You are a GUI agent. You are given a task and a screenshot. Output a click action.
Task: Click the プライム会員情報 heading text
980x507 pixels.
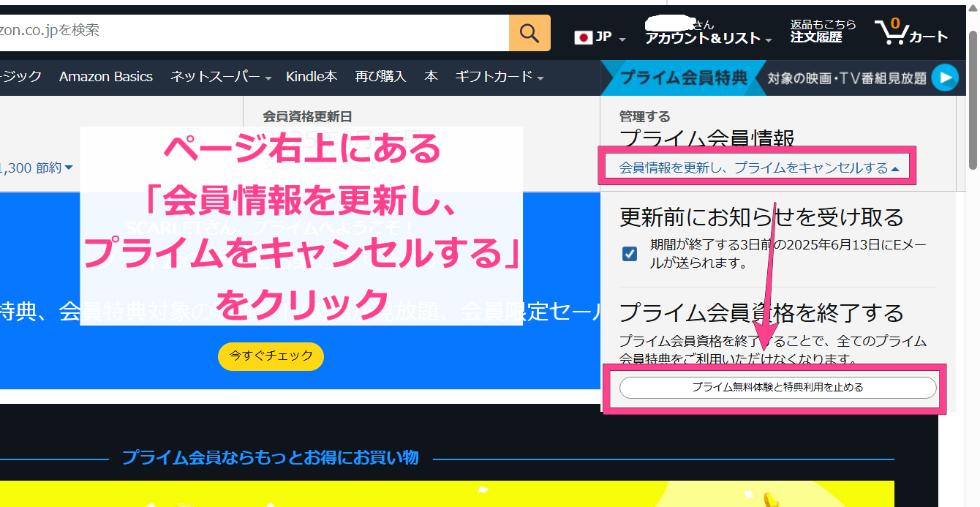tap(706, 138)
